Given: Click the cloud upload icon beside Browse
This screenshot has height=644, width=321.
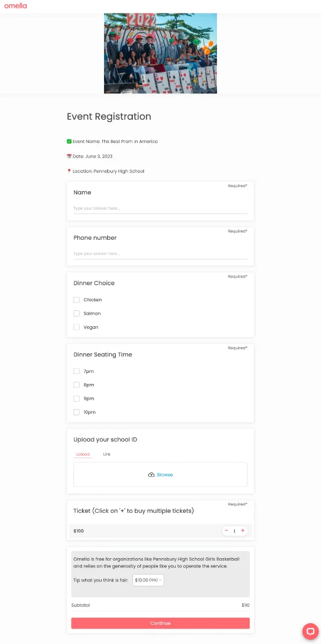Looking at the screenshot, I should pyautogui.click(x=151, y=474).
